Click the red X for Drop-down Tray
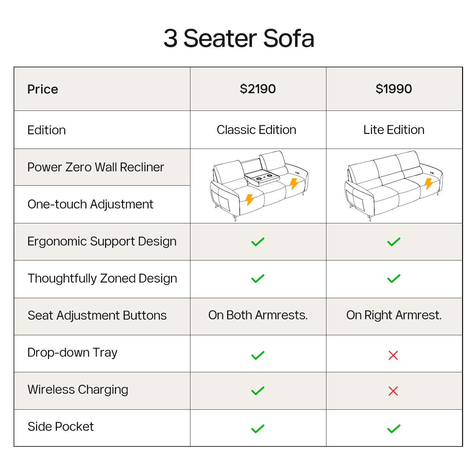Screen dimensions: 476x476 [393, 355]
